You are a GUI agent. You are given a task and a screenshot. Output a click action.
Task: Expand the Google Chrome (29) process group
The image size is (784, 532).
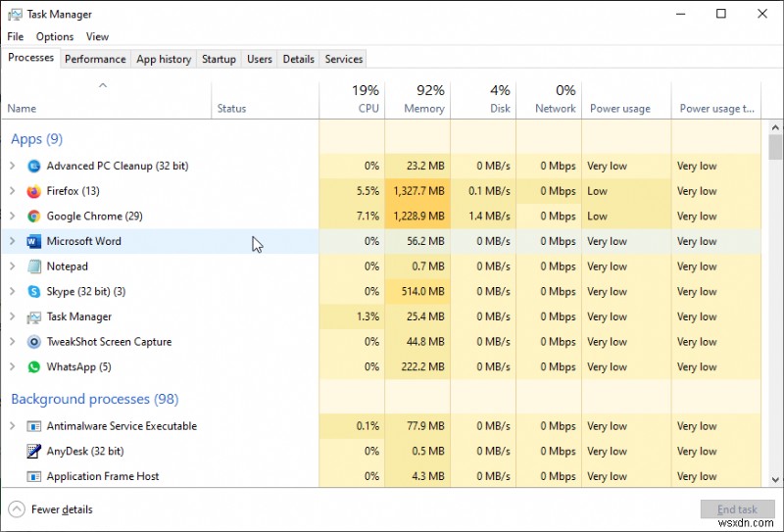13,216
